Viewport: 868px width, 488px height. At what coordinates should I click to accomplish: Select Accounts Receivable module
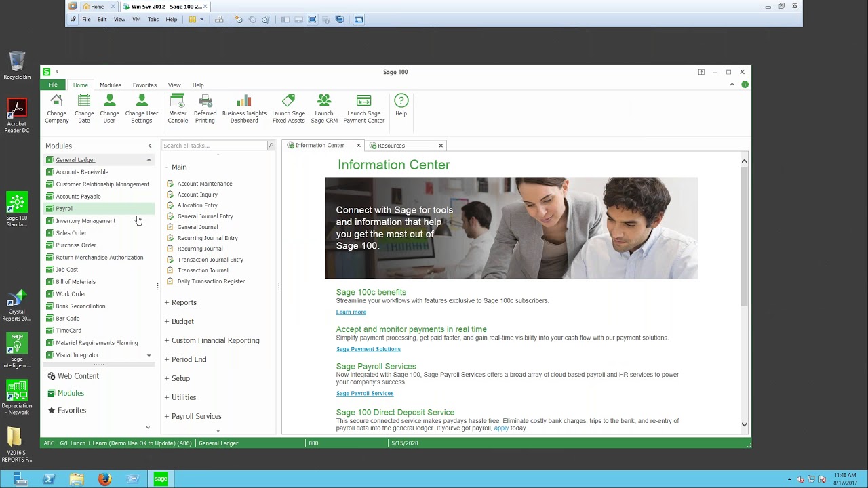click(82, 172)
